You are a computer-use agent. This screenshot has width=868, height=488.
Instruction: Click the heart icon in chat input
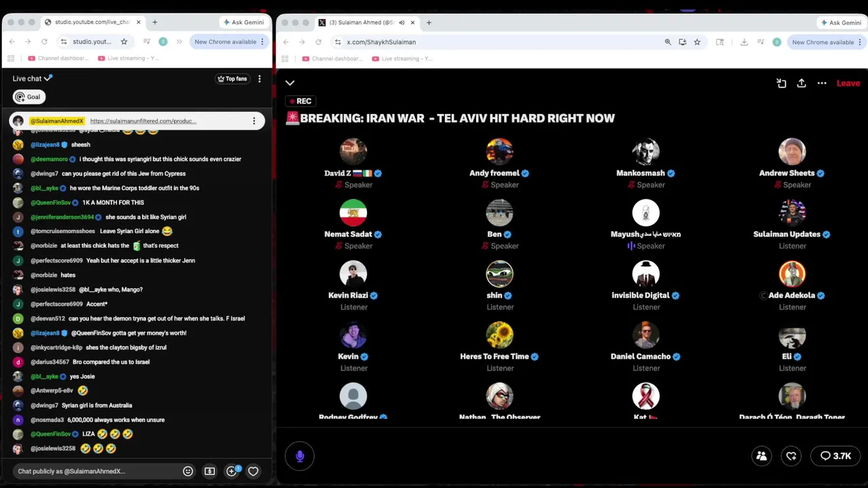point(253,471)
